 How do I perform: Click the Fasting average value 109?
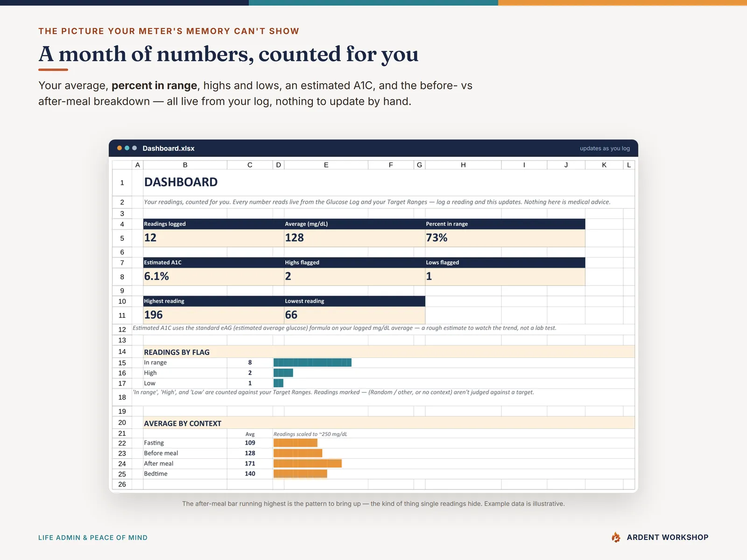click(250, 443)
